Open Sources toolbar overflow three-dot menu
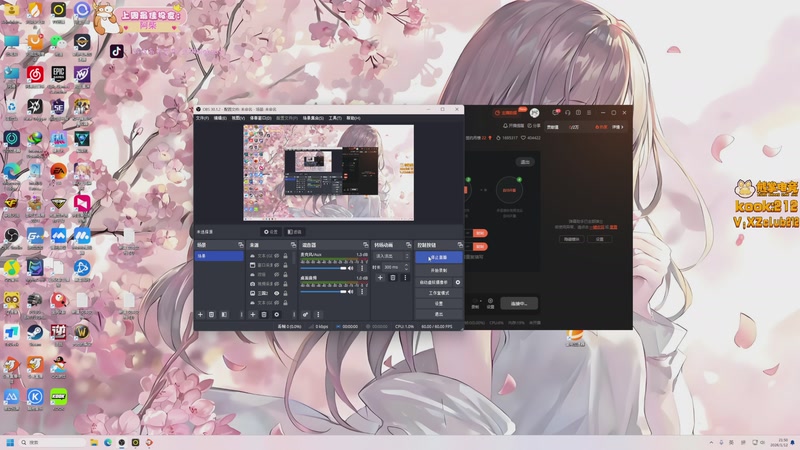 click(x=294, y=315)
